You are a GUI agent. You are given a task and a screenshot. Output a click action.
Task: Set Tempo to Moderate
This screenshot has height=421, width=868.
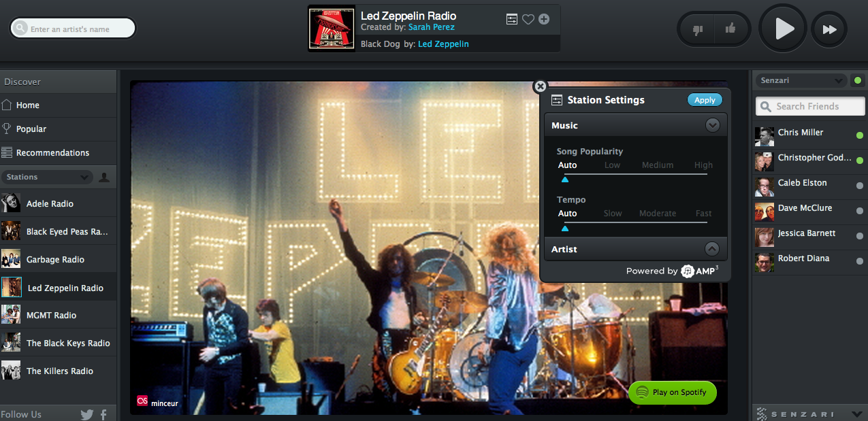point(658,214)
